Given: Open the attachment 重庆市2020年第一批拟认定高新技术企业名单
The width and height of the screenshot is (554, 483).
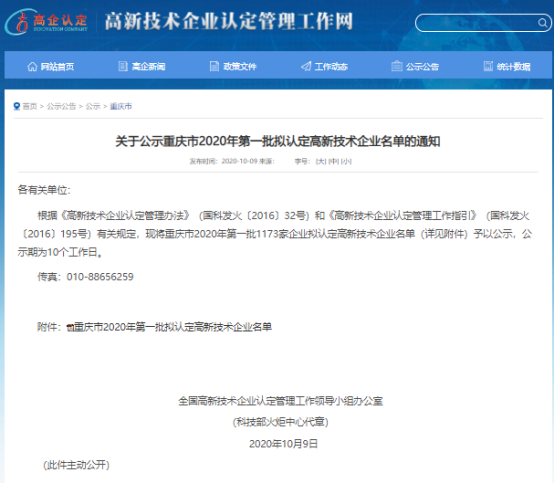Looking at the screenshot, I should tap(169, 327).
